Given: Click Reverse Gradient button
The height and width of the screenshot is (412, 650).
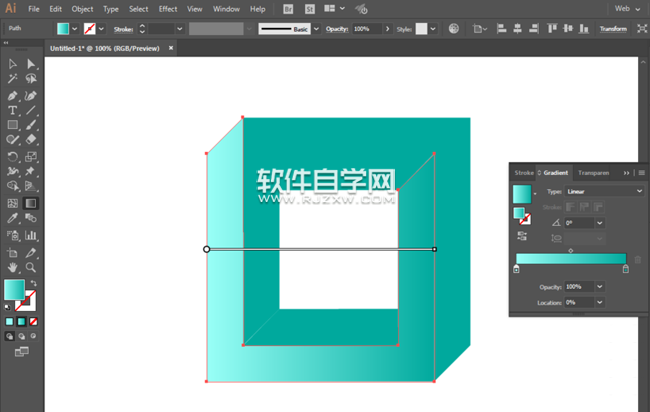Looking at the screenshot, I should click(522, 236).
